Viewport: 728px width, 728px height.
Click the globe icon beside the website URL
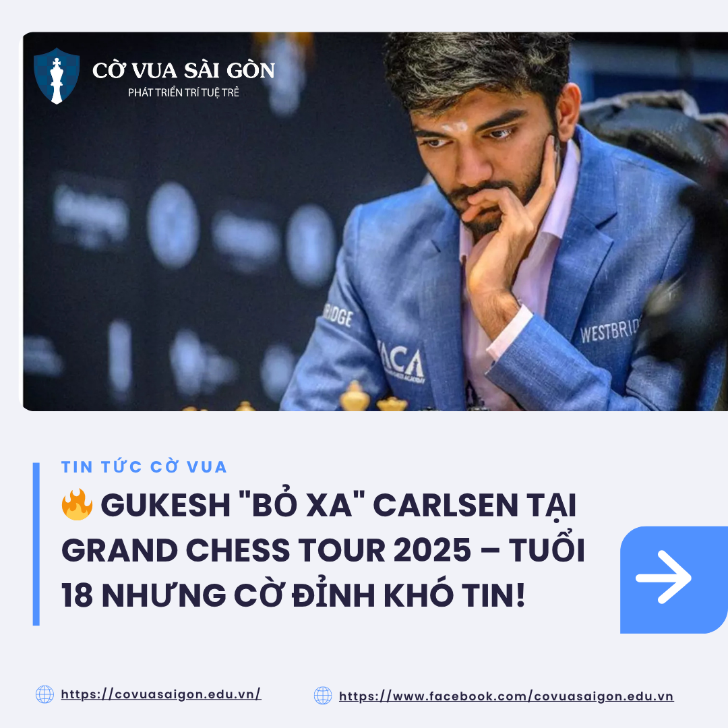[x=45, y=694]
